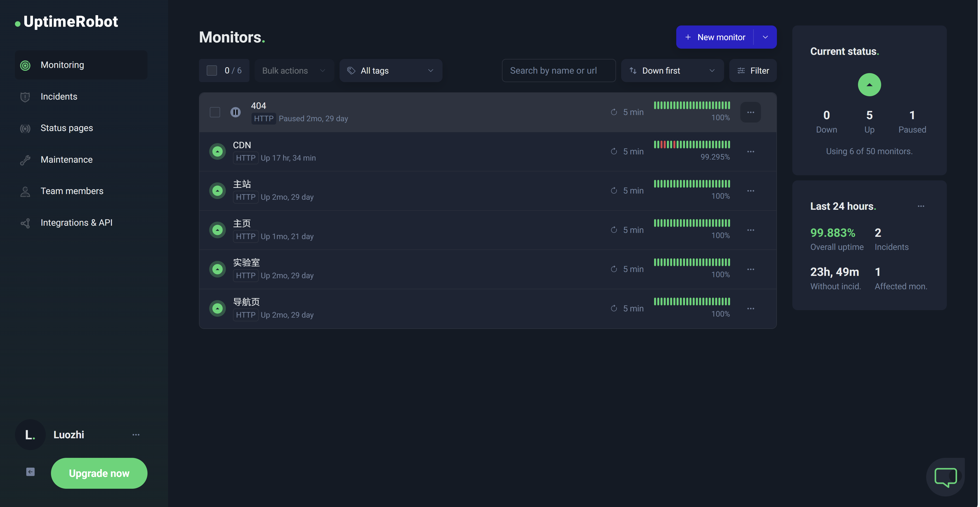Screen dimensions: 980x507
Task: Open the three-dot menu for 404 monitor
Action: 750,112
